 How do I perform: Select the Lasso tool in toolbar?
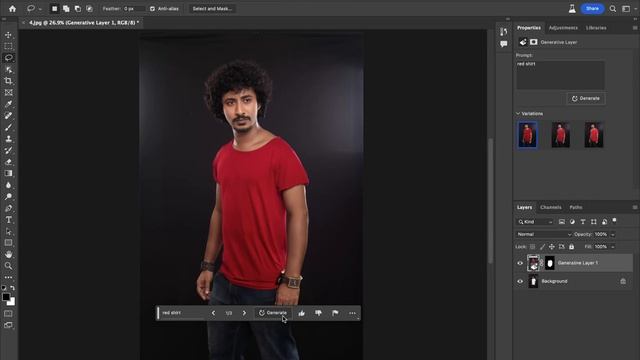(8, 58)
